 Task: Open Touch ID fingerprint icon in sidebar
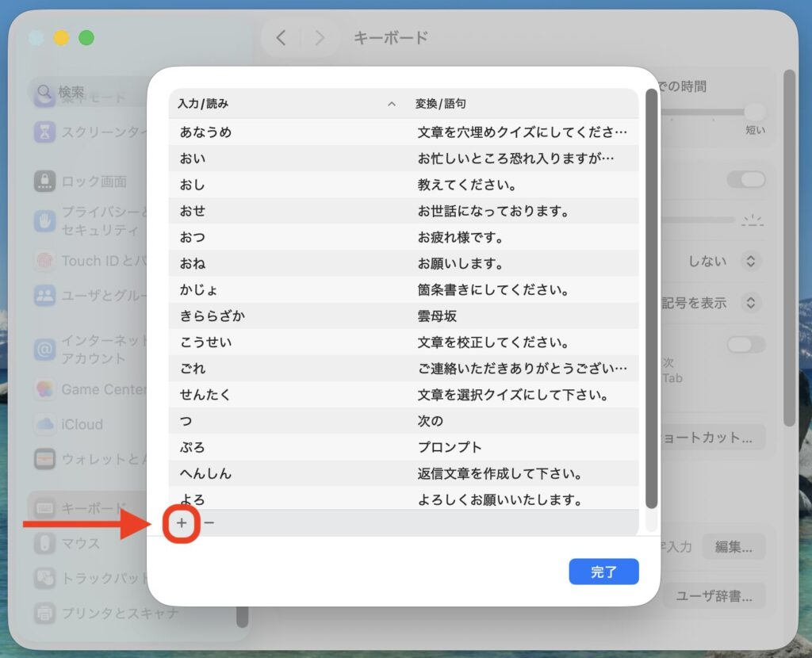pos(44,261)
